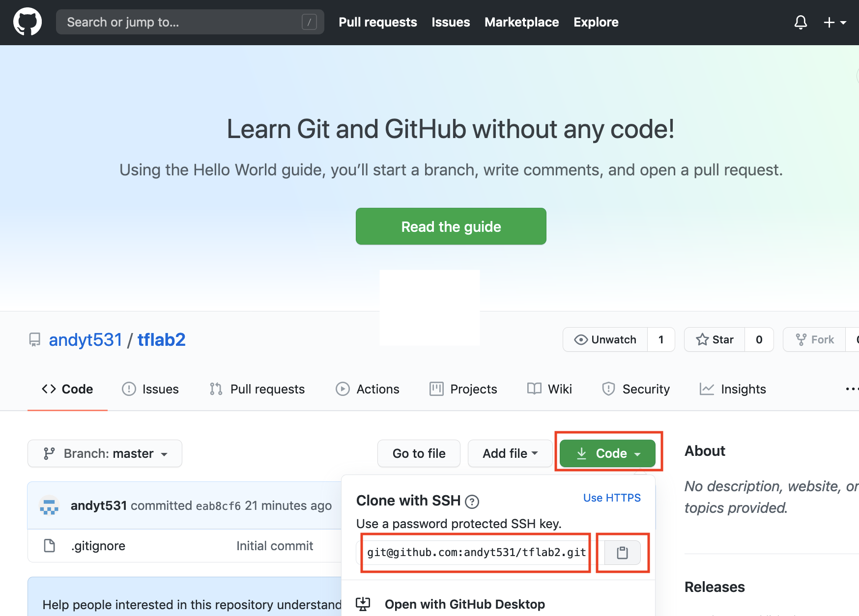Viewport: 859px width, 616px height.
Task: View the stargazers count 0
Action: (x=759, y=339)
